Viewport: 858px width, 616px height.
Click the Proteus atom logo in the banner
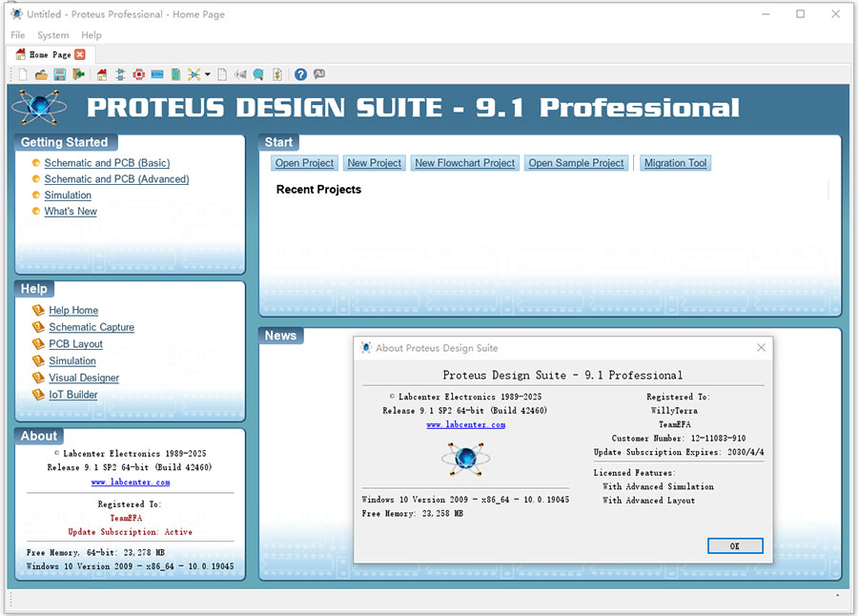[x=39, y=107]
